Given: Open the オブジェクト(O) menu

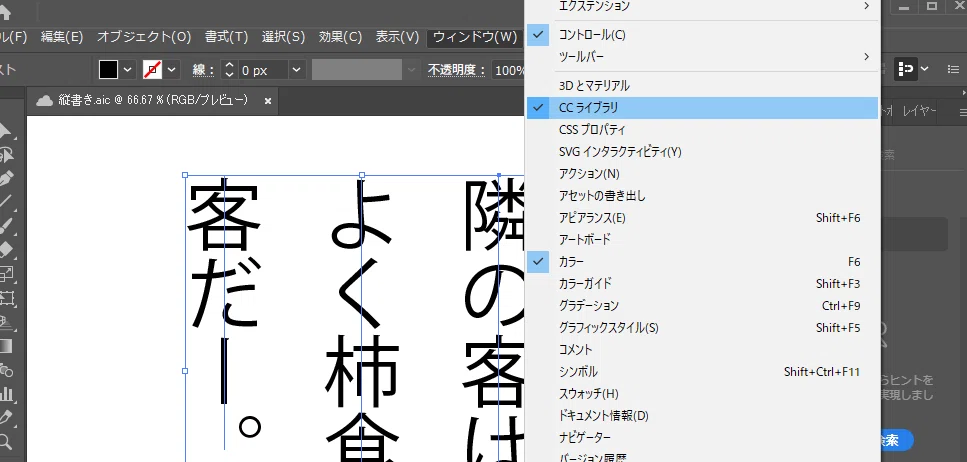Looking at the screenshot, I should pyautogui.click(x=144, y=37).
